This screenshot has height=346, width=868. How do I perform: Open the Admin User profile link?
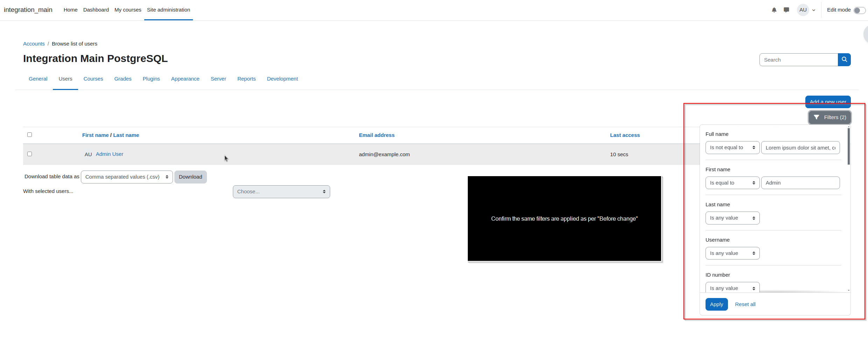point(110,154)
